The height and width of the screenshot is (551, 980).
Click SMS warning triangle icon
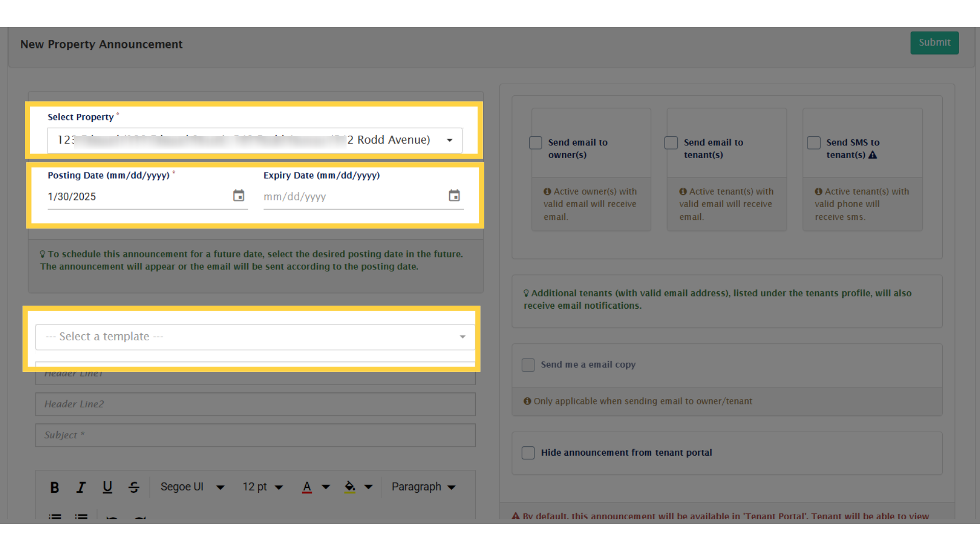tap(873, 155)
